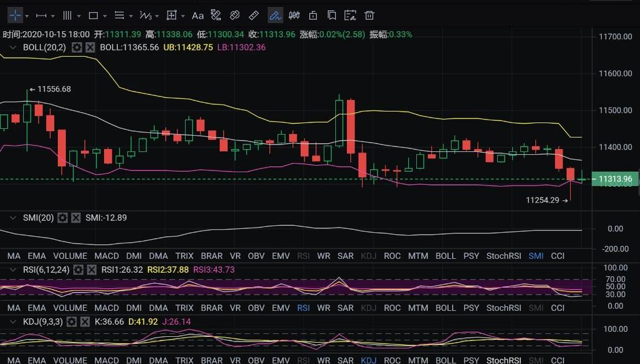Toggle the magnet snap tool
This screenshot has height=364, width=640.
[235, 16]
